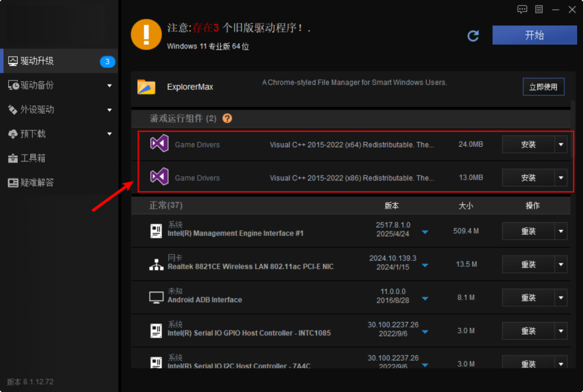
Task: Click Visual C++ x86 row icon
Action: pyautogui.click(x=159, y=176)
